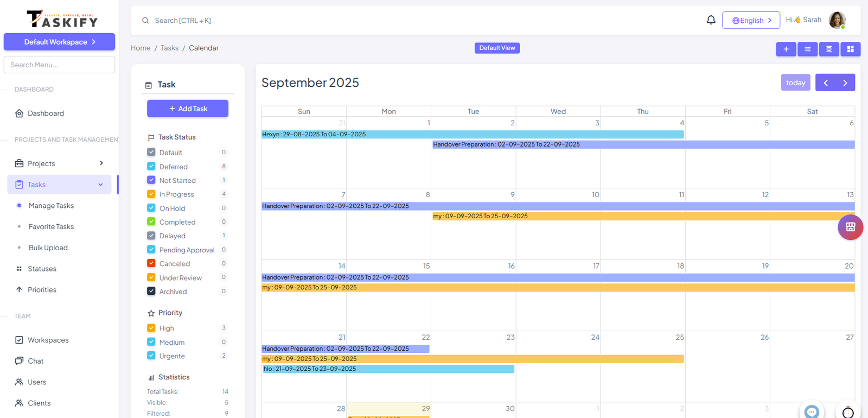
Task: Toggle the Medium priority checkbox
Action: pos(151,342)
